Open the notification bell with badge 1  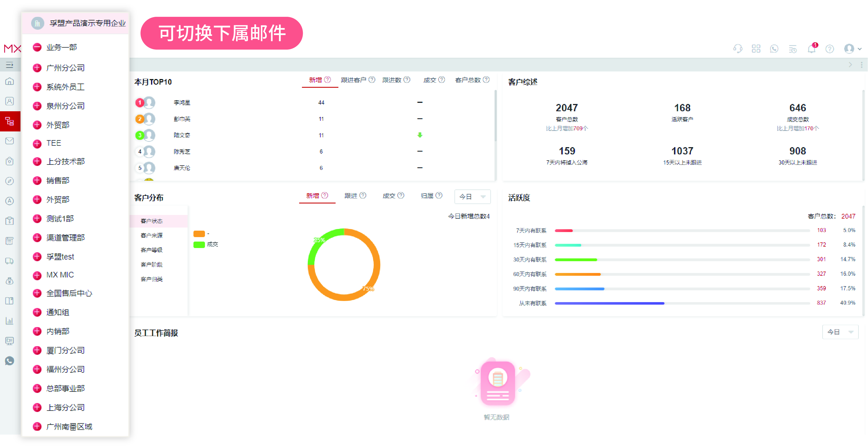(x=812, y=49)
